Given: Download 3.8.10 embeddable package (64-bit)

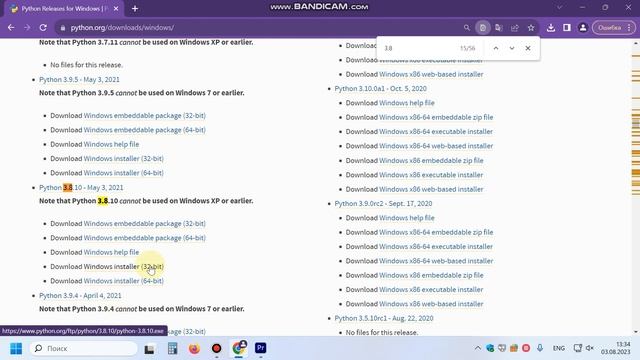Looking at the screenshot, I should [x=144, y=238].
